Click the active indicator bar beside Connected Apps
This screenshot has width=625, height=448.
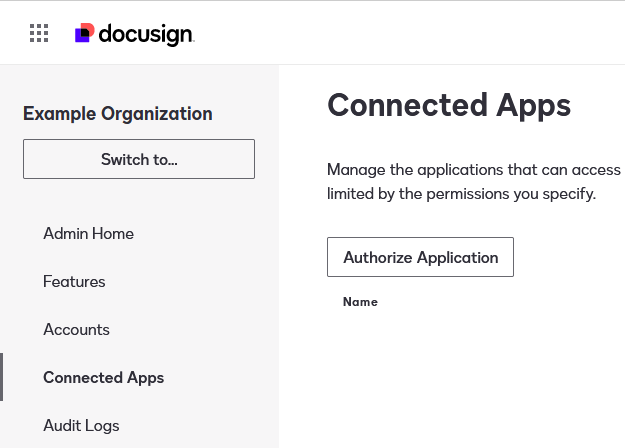click(x=2, y=377)
